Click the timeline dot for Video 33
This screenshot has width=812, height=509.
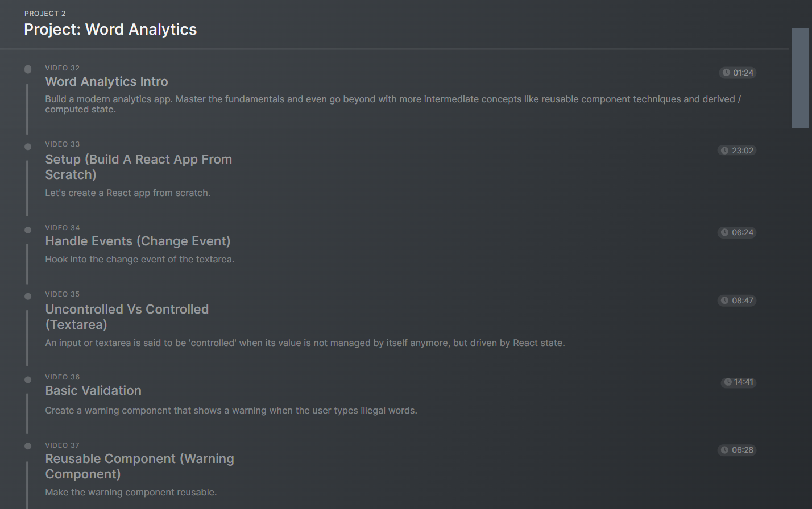[x=28, y=147]
